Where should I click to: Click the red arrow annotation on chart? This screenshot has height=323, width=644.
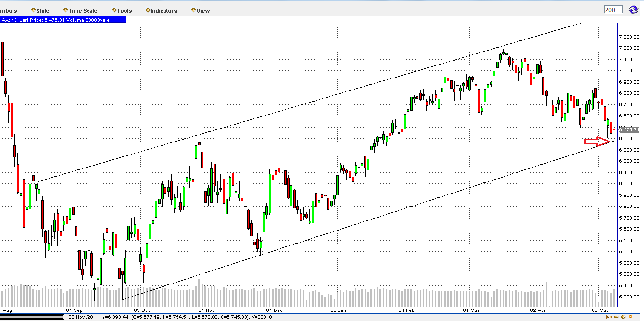[x=596, y=141]
